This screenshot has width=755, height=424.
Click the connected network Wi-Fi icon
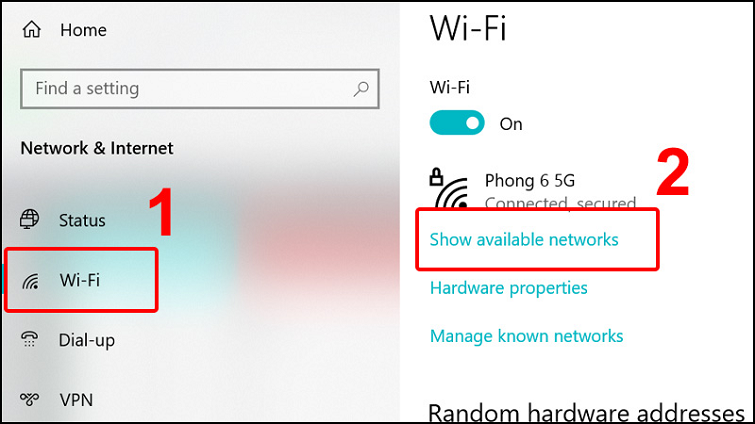coord(452,193)
